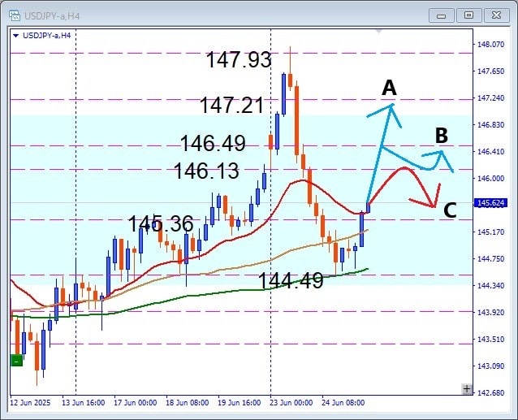Click the 13 Jun 16:00 time axis label
Viewport: 518px width, 420px height.
point(84,403)
